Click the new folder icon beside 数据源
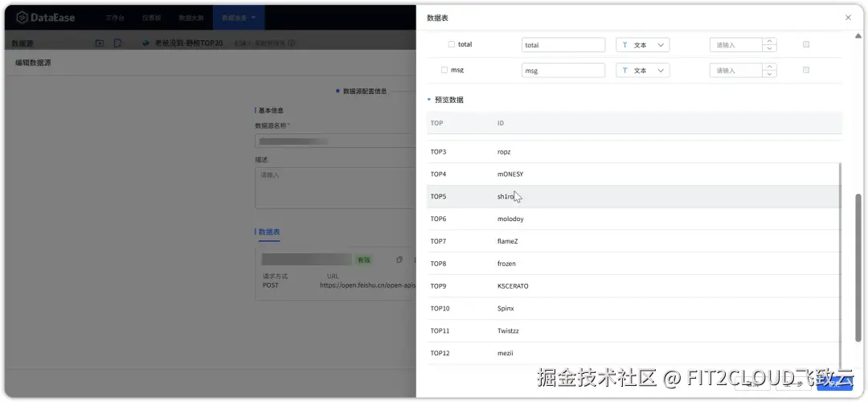This screenshot has height=402, width=868. coord(100,43)
